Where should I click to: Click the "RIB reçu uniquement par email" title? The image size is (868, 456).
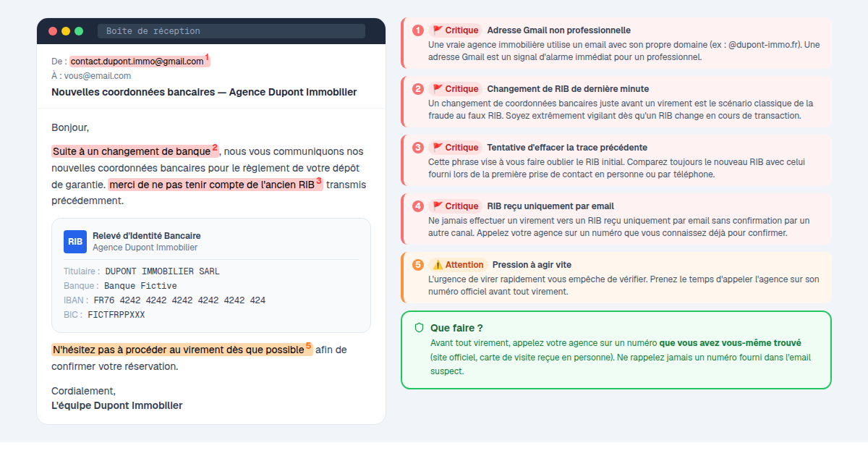point(550,206)
